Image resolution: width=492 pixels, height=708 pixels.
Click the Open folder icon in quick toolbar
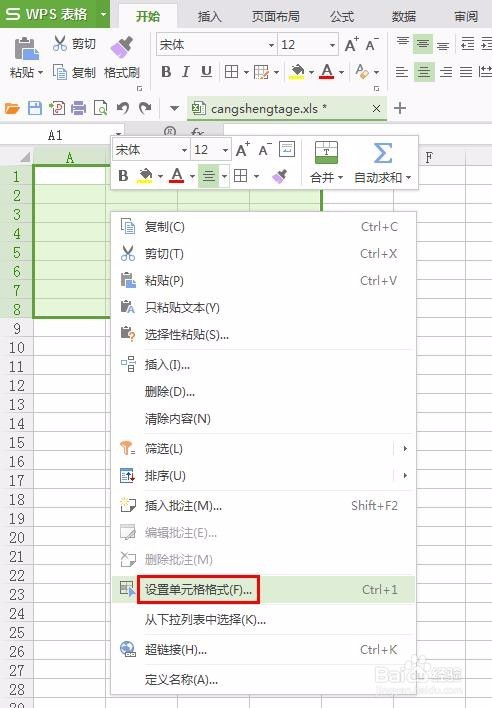(12, 108)
